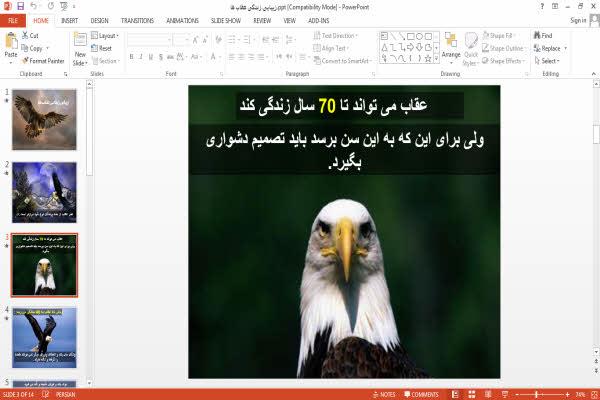Image resolution: width=600 pixels, height=400 pixels.
Task: Open the font name combo box
Action: pos(149,40)
